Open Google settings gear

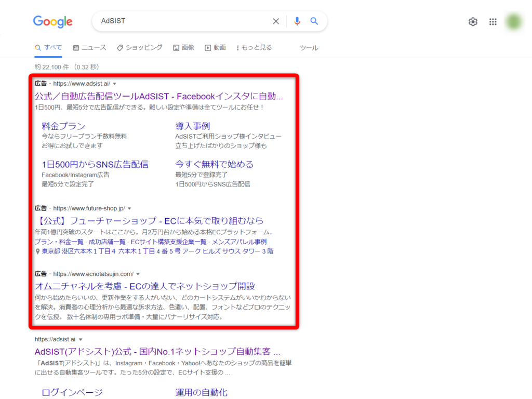(473, 22)
